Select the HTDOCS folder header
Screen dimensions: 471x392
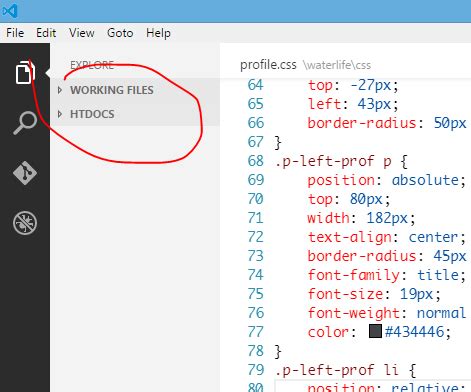pos(135,114)
